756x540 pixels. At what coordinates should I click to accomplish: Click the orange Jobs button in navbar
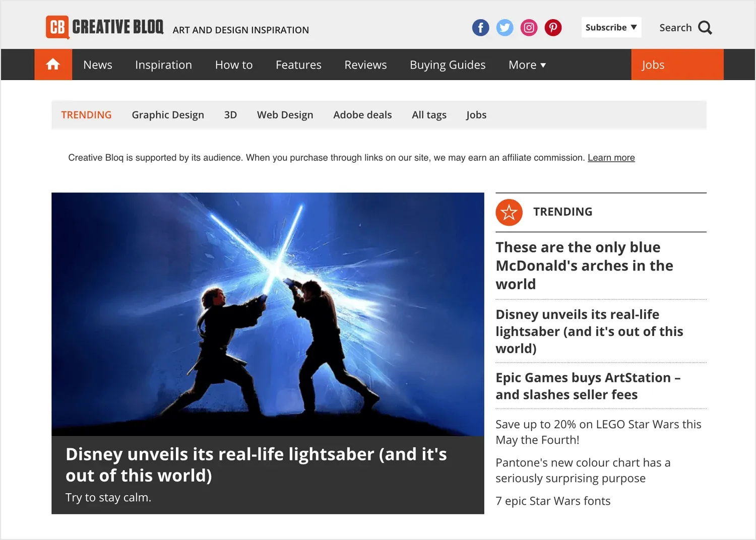[677, 64]
